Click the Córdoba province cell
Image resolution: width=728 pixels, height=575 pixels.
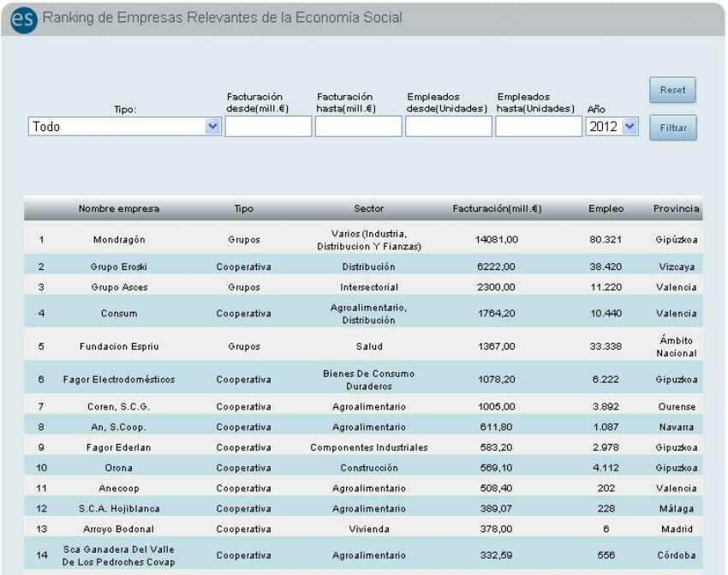677,555
